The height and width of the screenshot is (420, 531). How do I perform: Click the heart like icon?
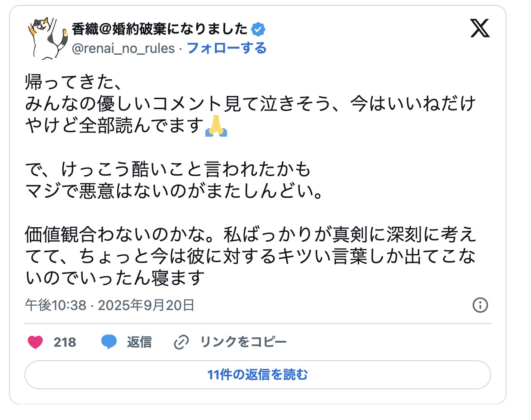coord(35,342)
